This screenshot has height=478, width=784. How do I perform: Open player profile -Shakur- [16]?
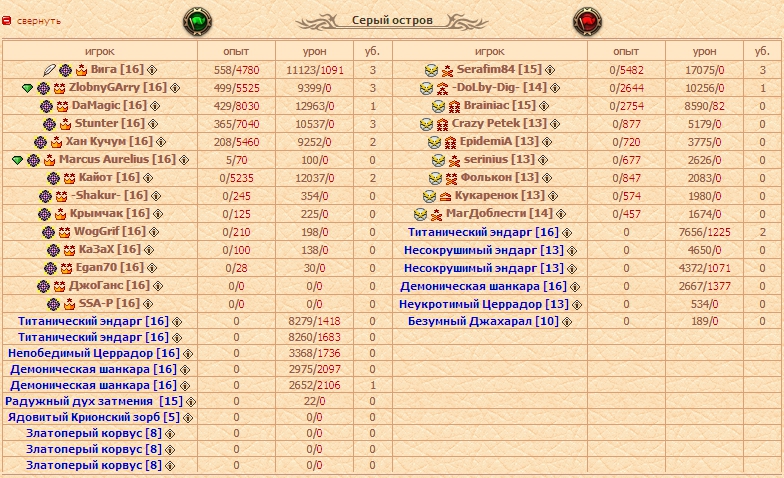click(110, 195)
